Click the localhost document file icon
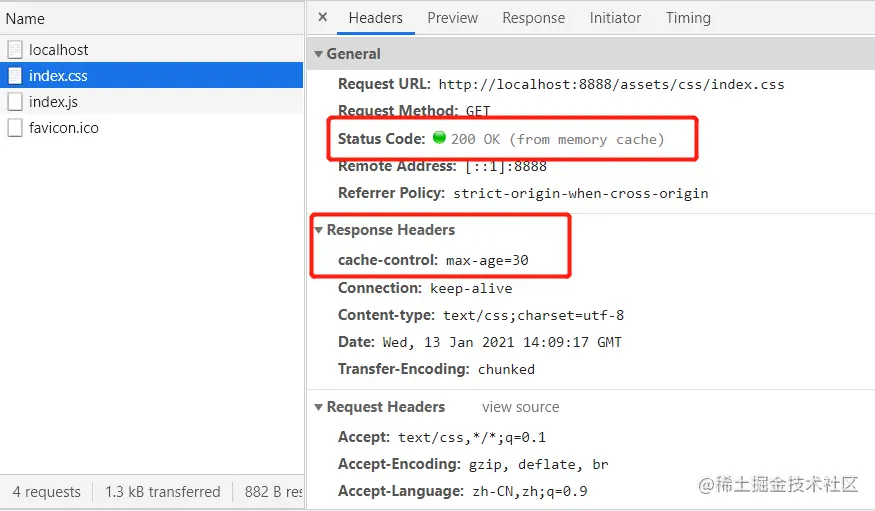Screen dimensions: 875x511 pos(15,50)
